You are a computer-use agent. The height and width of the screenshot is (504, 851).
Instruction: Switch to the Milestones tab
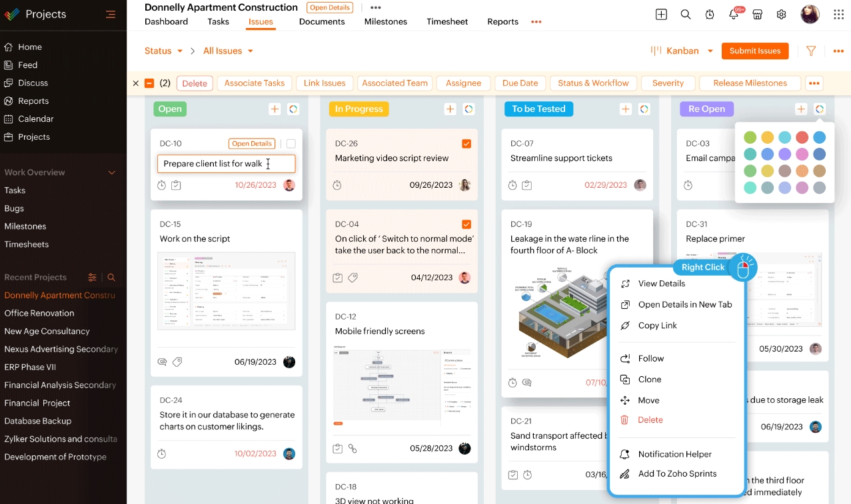tap(385, 21)
